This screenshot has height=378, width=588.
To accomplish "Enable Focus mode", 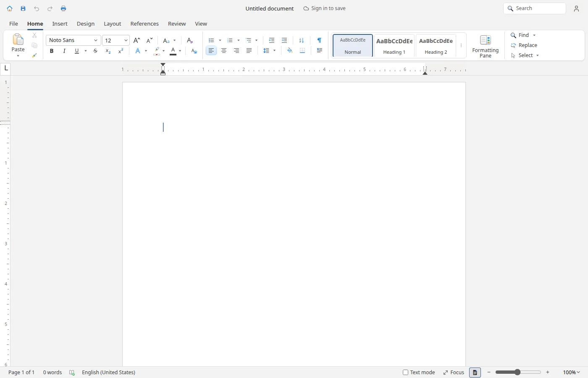I will [454, 373].
